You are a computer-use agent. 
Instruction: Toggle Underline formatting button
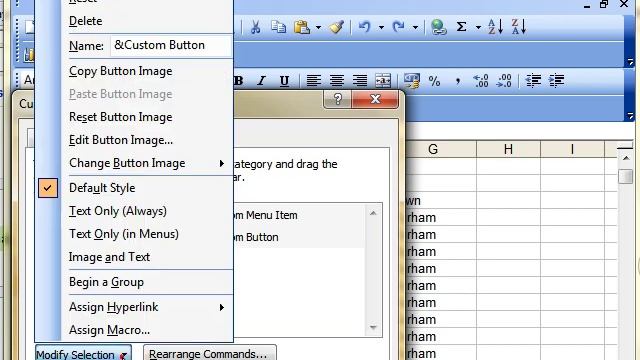(284, 81)
